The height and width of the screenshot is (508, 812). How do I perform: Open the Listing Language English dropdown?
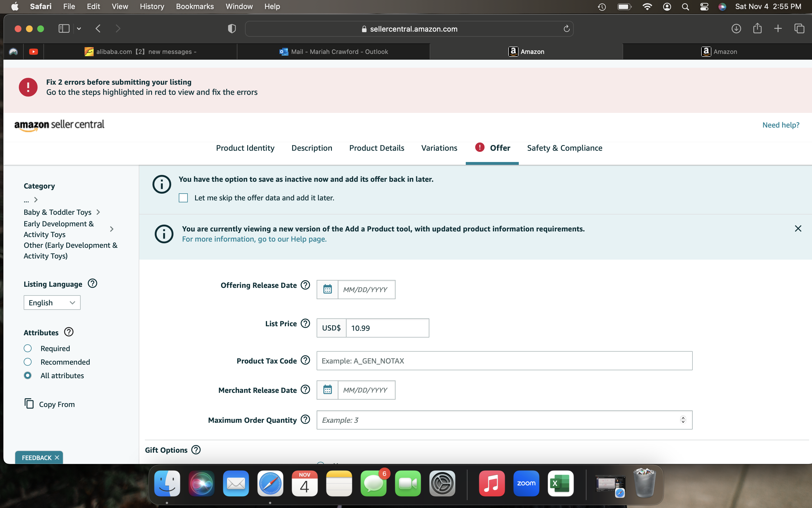coord(52,302)
